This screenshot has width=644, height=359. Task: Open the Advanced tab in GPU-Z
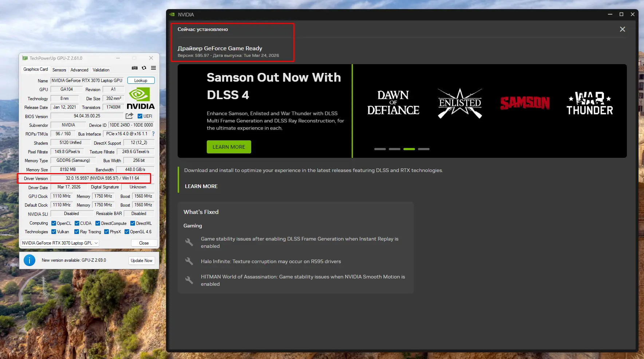click(79, 70)
